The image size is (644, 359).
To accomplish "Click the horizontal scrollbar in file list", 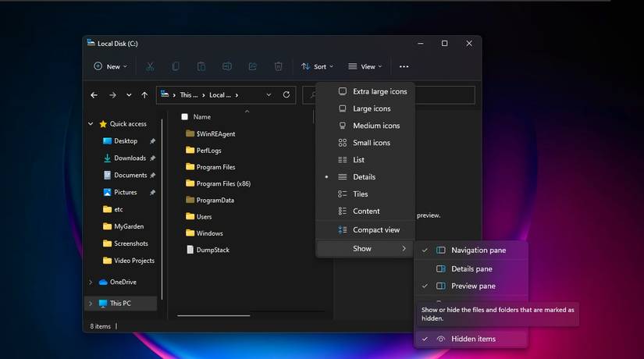I will (214, 315).
